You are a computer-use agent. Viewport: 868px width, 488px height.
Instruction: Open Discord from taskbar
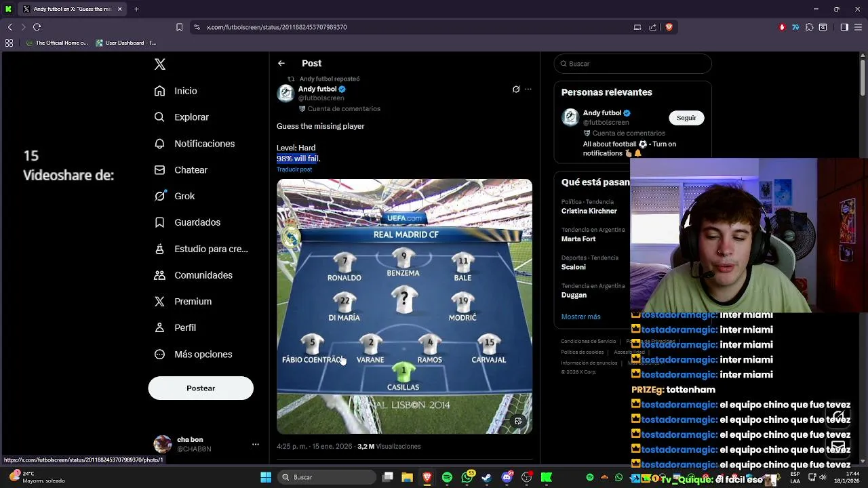point(507,477)
